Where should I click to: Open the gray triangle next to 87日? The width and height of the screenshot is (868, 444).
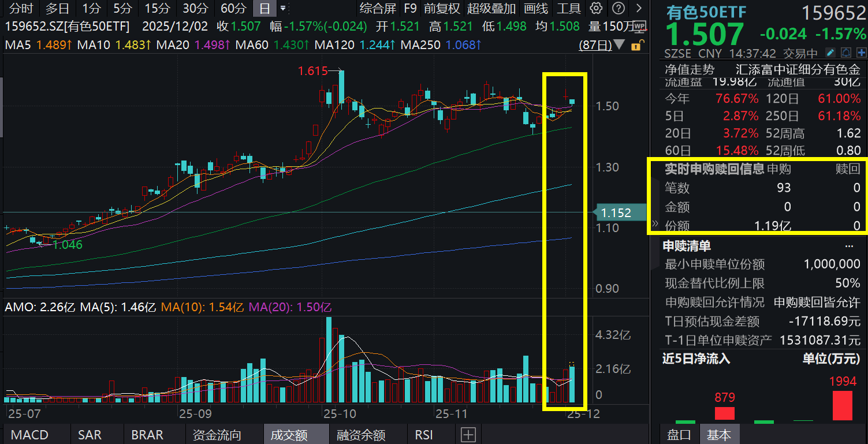[x=620, y=45]
